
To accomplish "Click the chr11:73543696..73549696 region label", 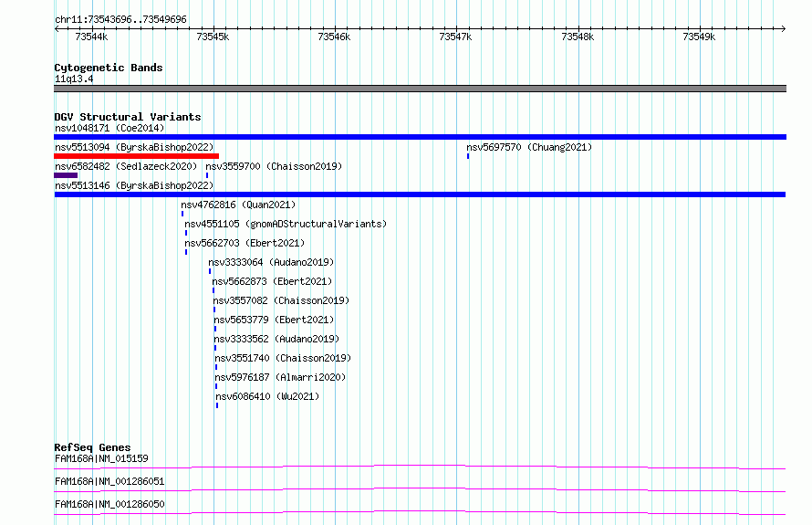I will click(x=120, y=19).
